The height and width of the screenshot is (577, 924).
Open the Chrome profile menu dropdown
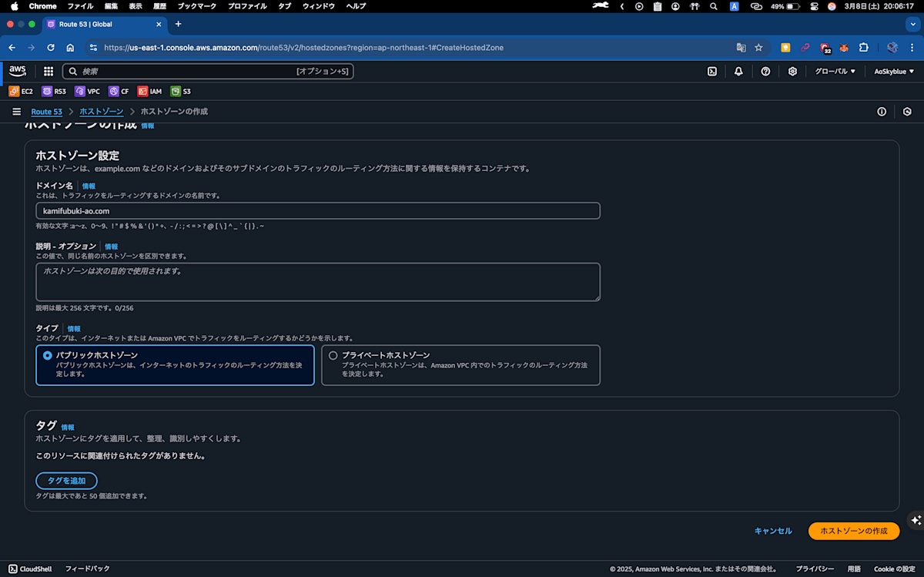892,47
